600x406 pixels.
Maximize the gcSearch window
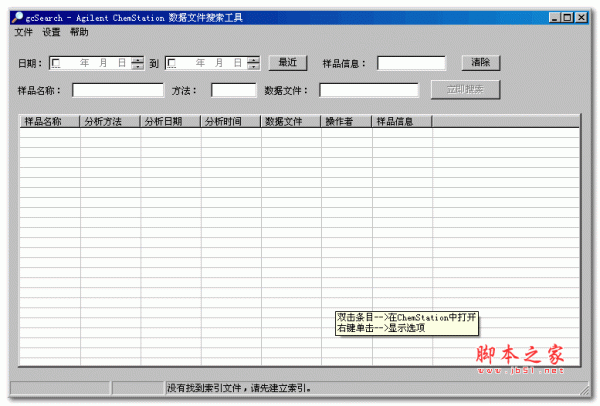pyautogui.click(x=568, y=17)
